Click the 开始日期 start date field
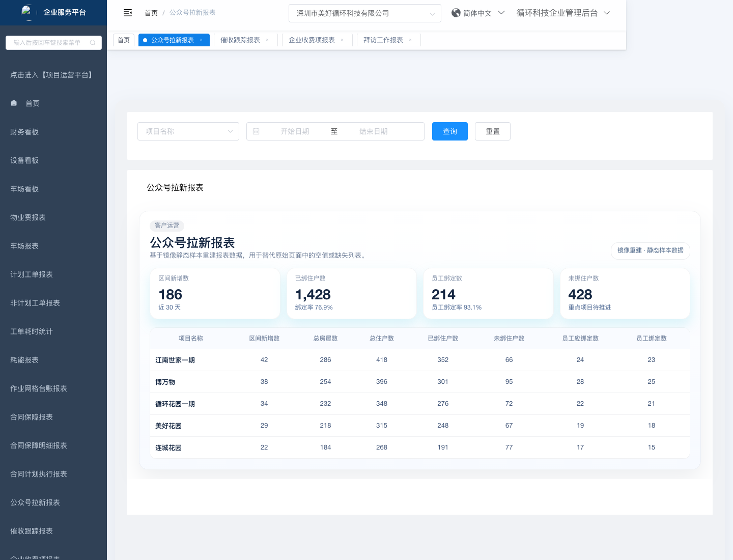This screenshot has width=733, height=560. point(295,131)
